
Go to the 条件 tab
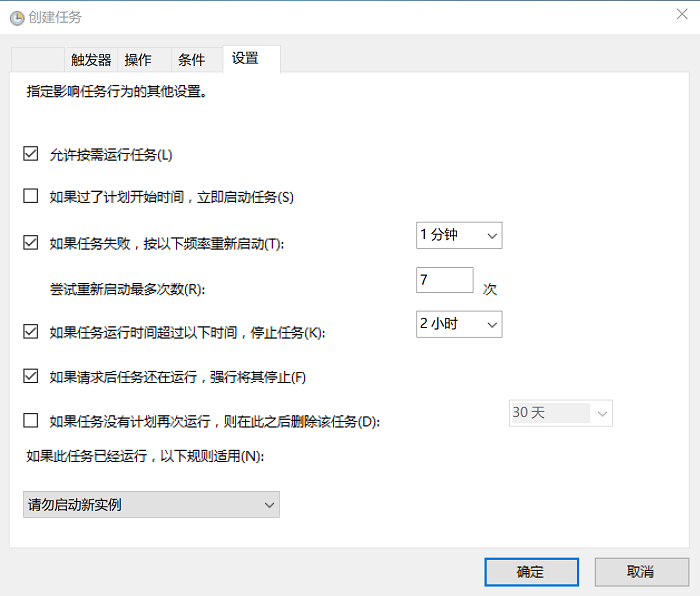pos(191,60)
